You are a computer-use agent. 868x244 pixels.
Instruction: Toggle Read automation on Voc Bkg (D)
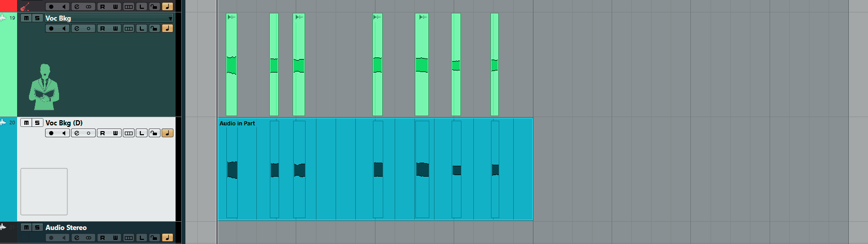103,133
